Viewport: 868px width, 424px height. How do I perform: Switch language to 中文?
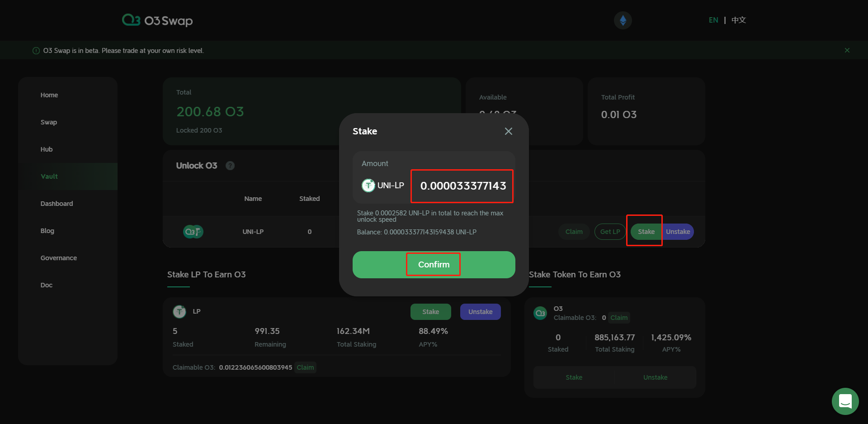(x=739, y=20)
